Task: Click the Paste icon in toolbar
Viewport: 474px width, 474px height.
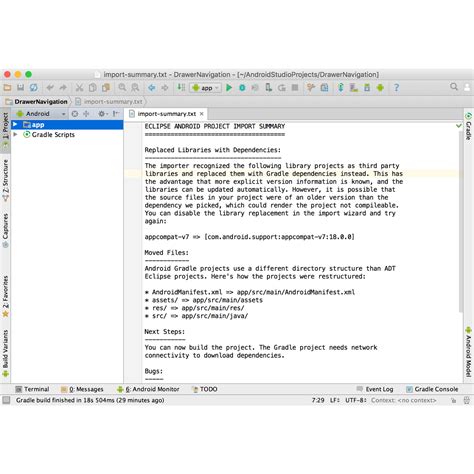Action: (106, 88)
